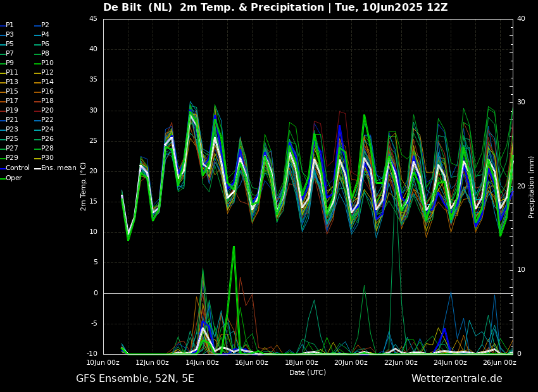Click the P1 legend entry
The height and width of the screenshot is (392, 538).
tap(9, 25)
